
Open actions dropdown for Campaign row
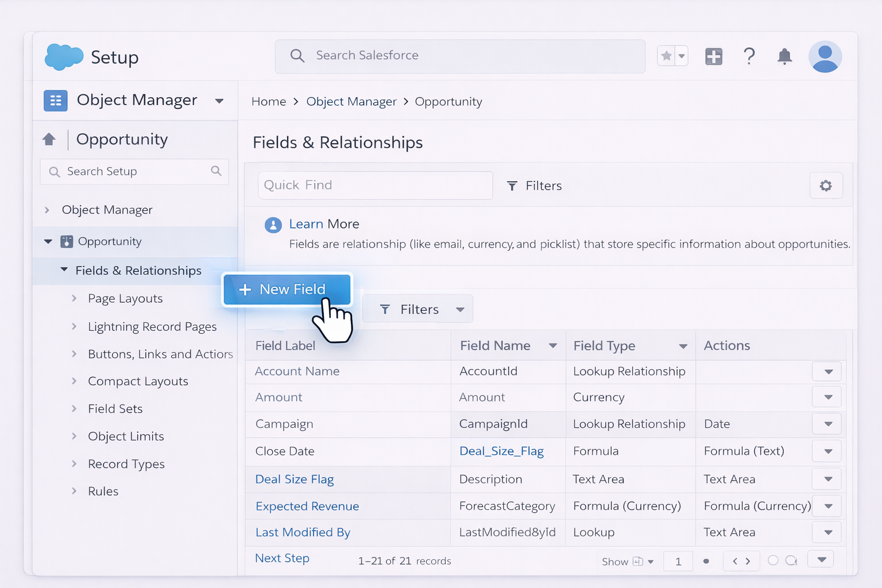tap(827, 424)
